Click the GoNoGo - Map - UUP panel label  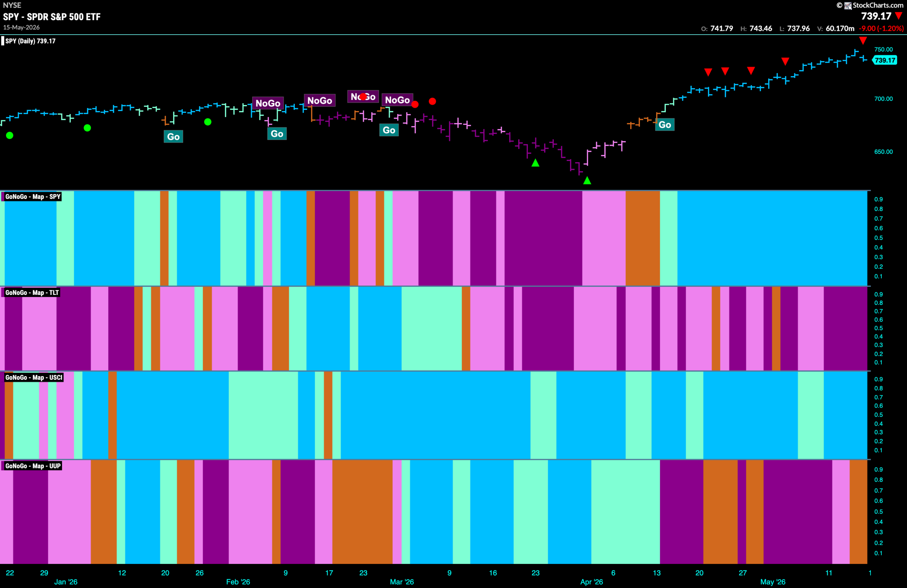33,466
